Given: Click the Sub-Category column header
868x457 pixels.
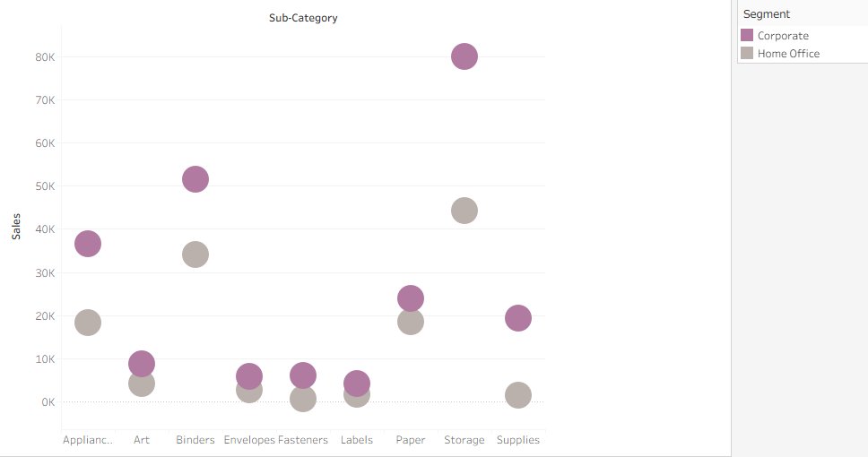Looking at the screenshot, I should pyautogui.click(x=303, y=18).
